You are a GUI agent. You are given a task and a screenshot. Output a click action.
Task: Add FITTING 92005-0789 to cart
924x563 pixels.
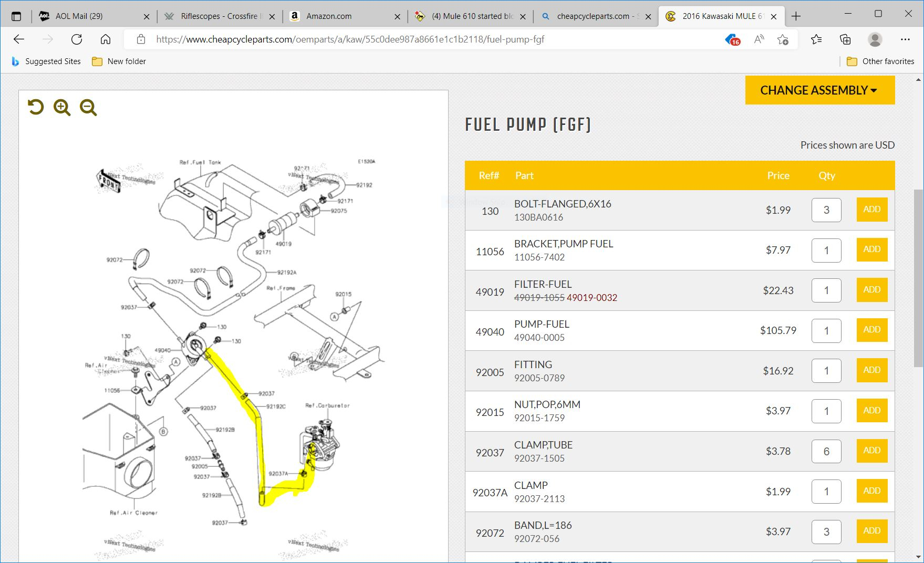pyautogui.click(x=872, y=370)
